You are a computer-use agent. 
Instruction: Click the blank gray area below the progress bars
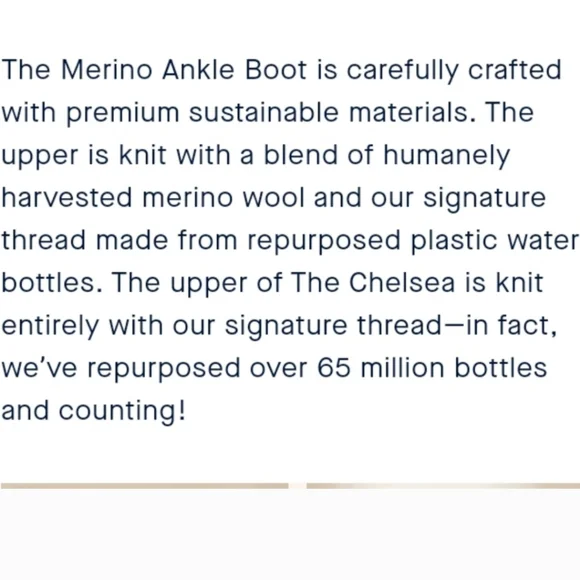click(290, 535)
